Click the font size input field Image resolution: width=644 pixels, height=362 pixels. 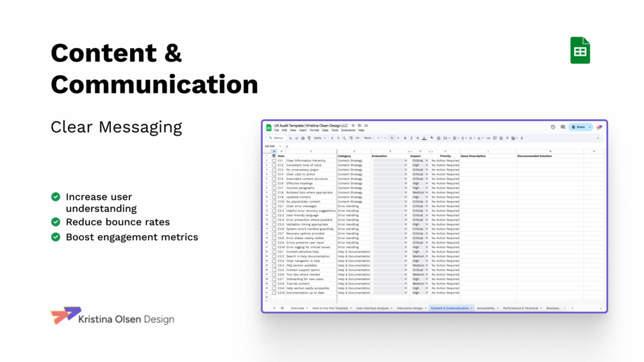click(392, 138)
